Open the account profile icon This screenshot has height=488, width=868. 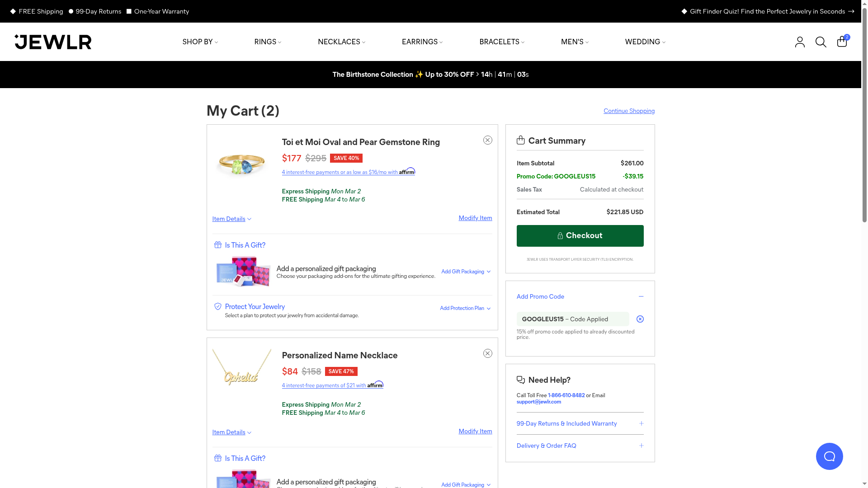(800, 42)
